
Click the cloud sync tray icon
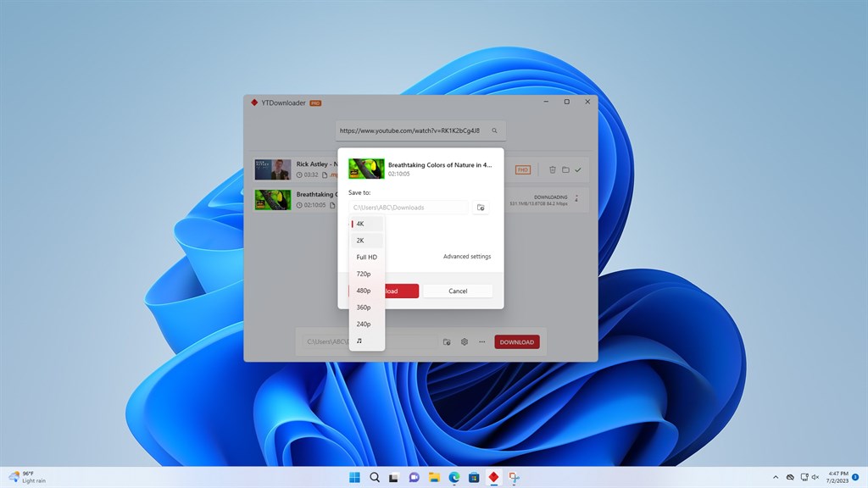click(x=791, y=477)
